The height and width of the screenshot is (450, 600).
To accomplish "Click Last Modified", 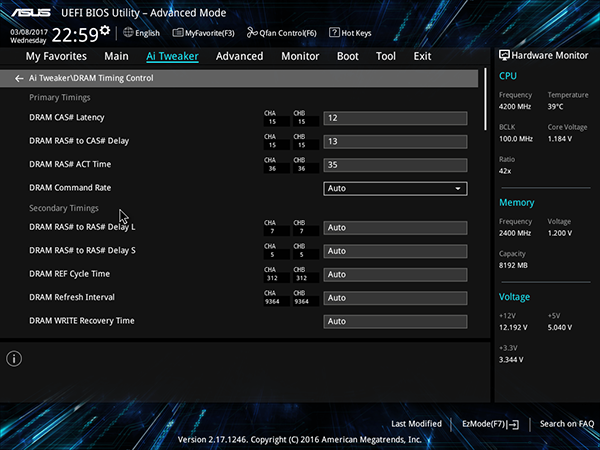I will click(x=416, y=424).
